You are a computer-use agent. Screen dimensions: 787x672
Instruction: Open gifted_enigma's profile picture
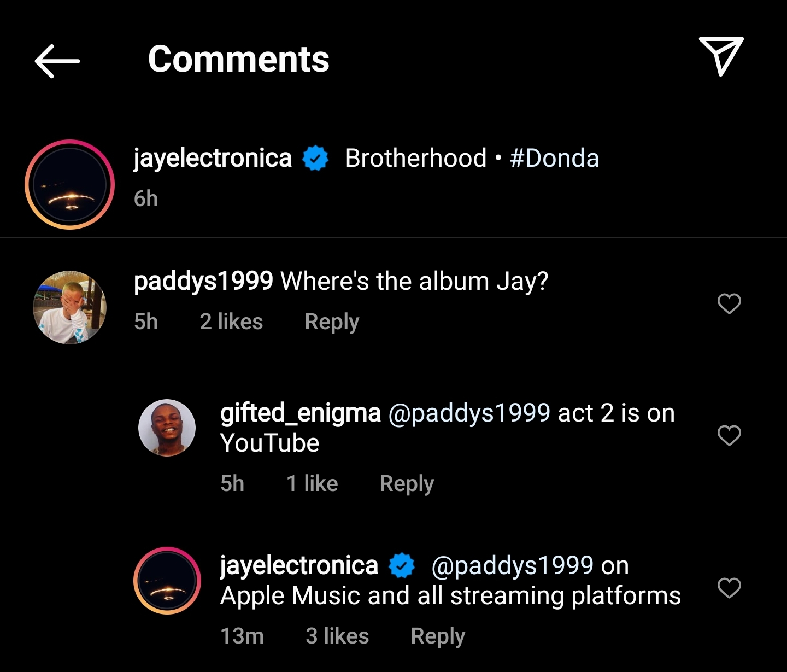coord(167,428)
